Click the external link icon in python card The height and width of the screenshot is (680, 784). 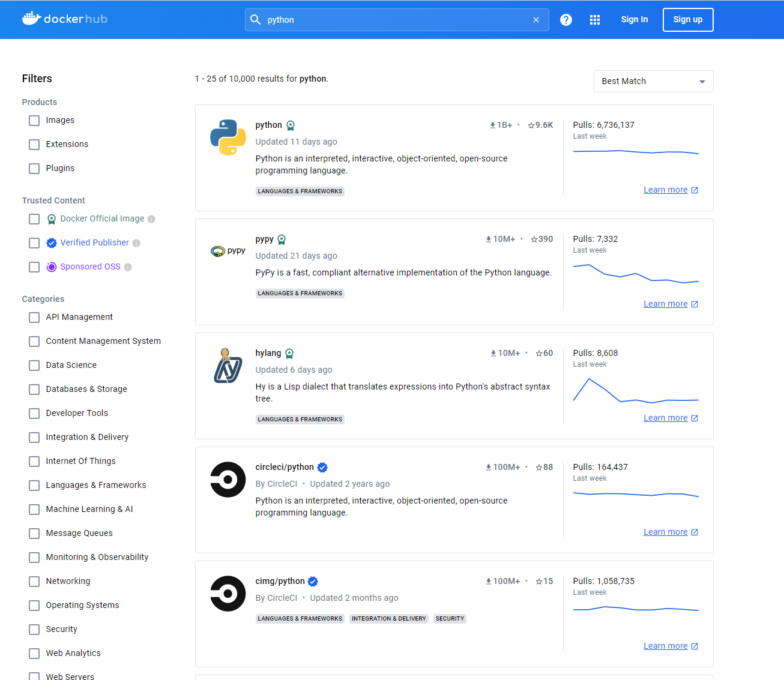point(695,190)
